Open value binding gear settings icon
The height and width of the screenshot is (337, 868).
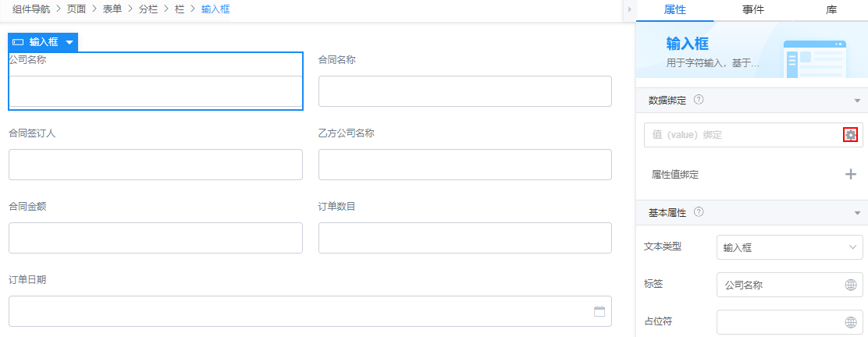[850, 135]
